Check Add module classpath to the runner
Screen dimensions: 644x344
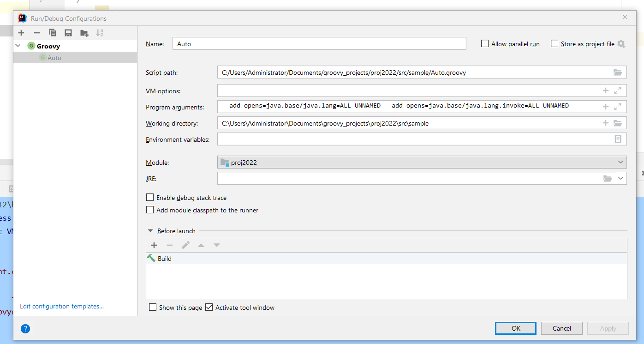[150, 210]
